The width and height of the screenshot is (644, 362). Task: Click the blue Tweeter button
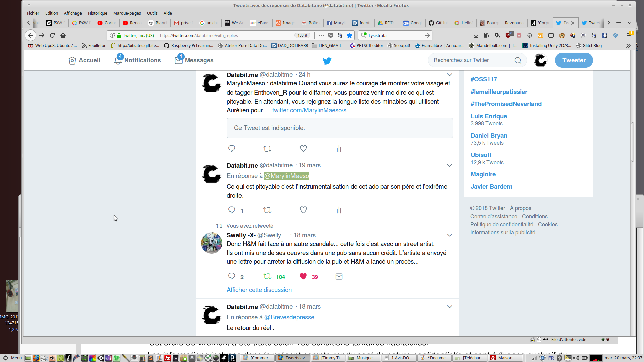574,60
